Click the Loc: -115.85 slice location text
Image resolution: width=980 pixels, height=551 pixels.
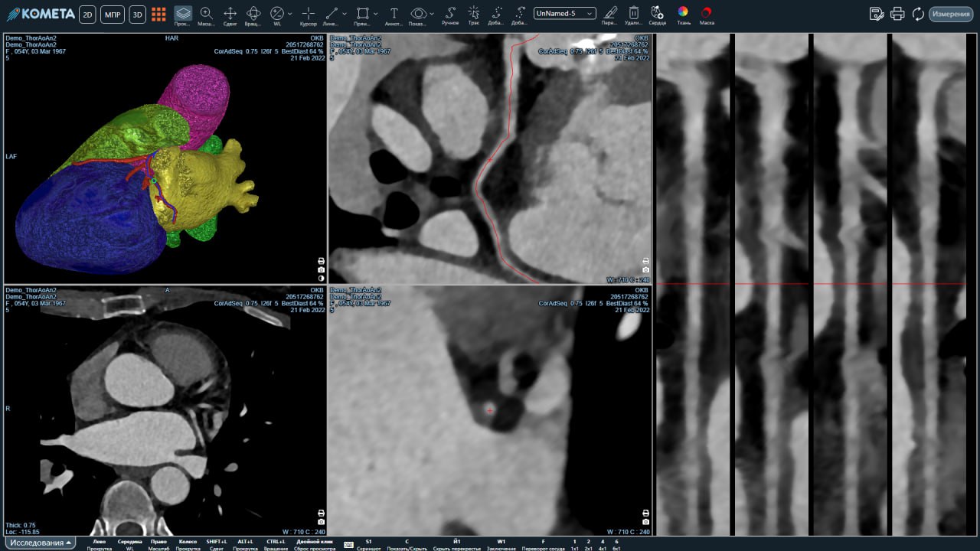22,531
